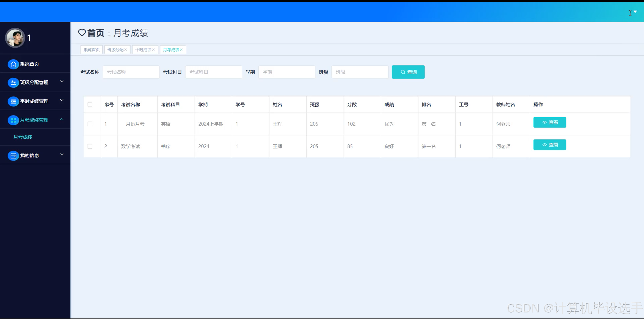Click the 查询 search button
The image size is (644, 319).
[x=408, y=72]
